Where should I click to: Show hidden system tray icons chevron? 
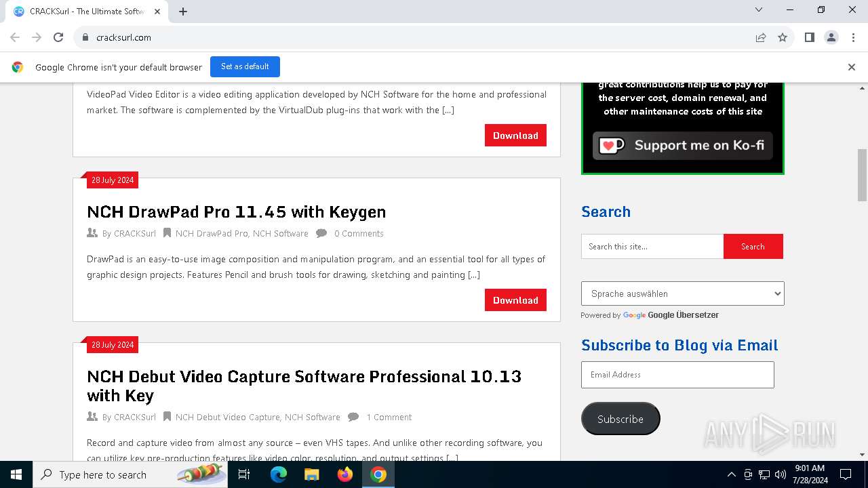click(x=731, y=474)
